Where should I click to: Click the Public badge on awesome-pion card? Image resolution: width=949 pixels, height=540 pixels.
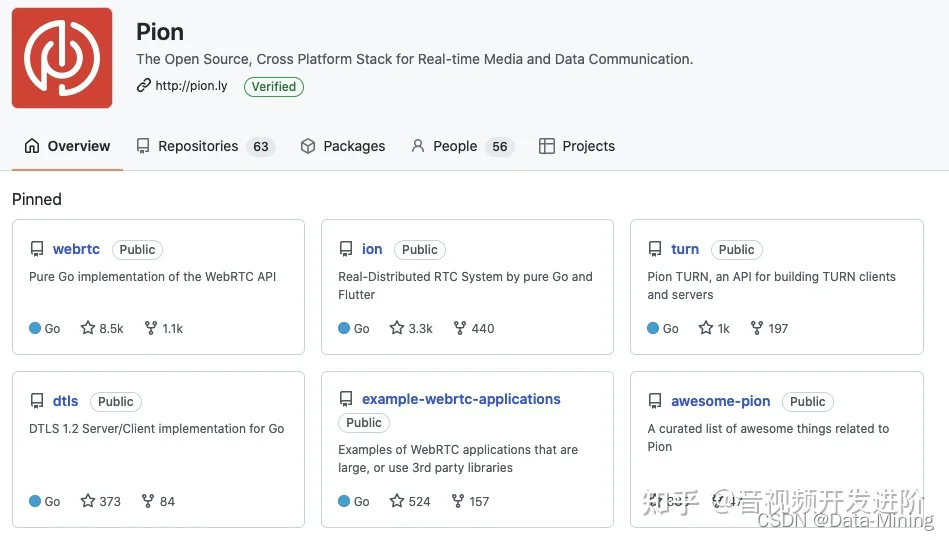[808, 401]
